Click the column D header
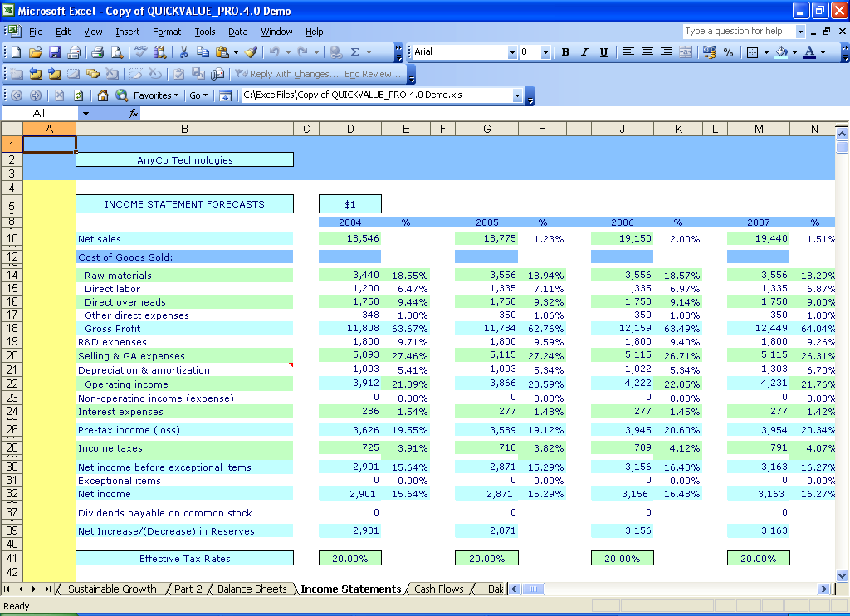The width and height of the screenshot is (850, 616). pos(350,129)
